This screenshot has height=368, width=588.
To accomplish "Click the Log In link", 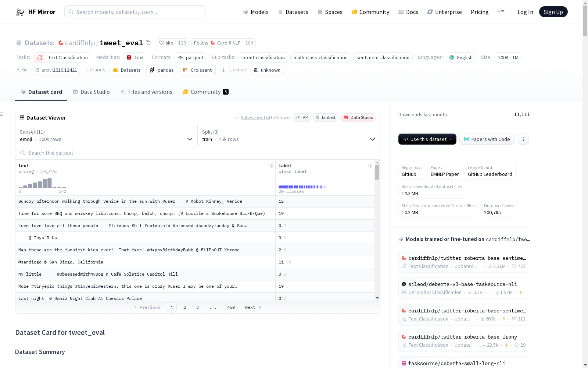I will click(x=525, y=12).
